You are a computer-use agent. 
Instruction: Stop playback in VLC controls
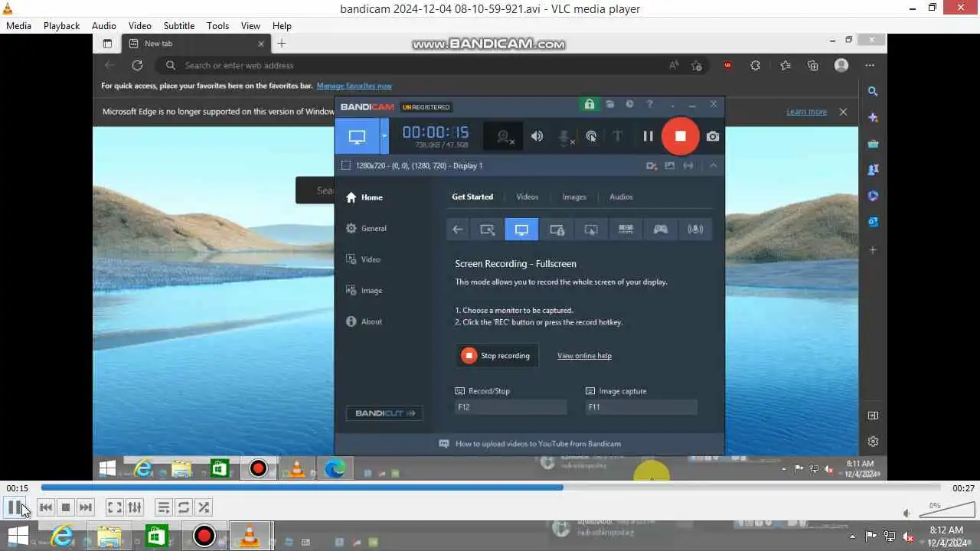tap(66, 507)
